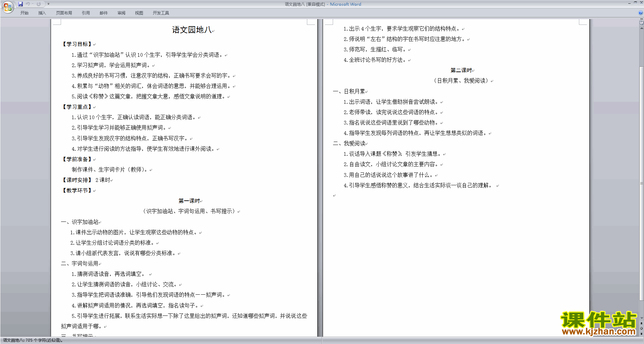
Task: Redo with the repeat arrow icon
Action: pyautogui.click(x=39, y=4)
